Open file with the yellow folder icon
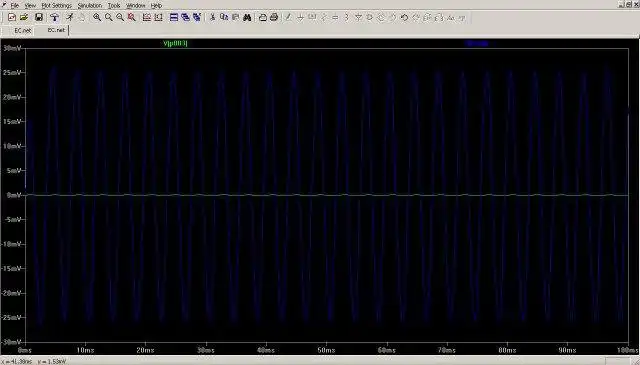 click(x=24, y=18)
